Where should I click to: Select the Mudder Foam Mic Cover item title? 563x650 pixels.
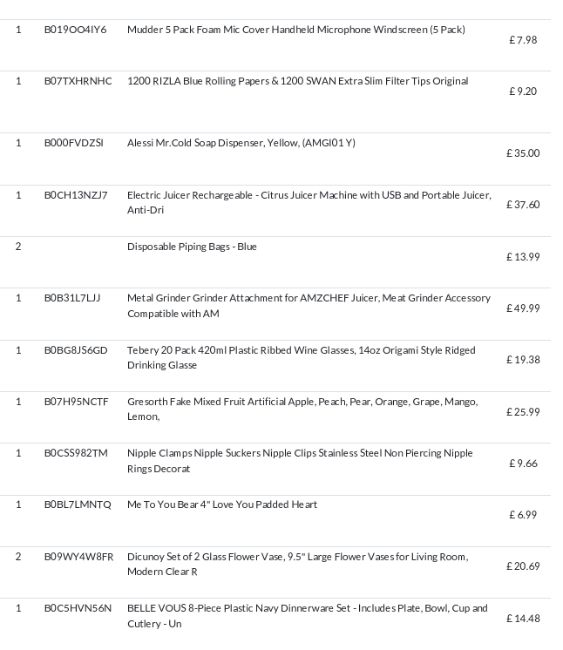tap(296, 30)
